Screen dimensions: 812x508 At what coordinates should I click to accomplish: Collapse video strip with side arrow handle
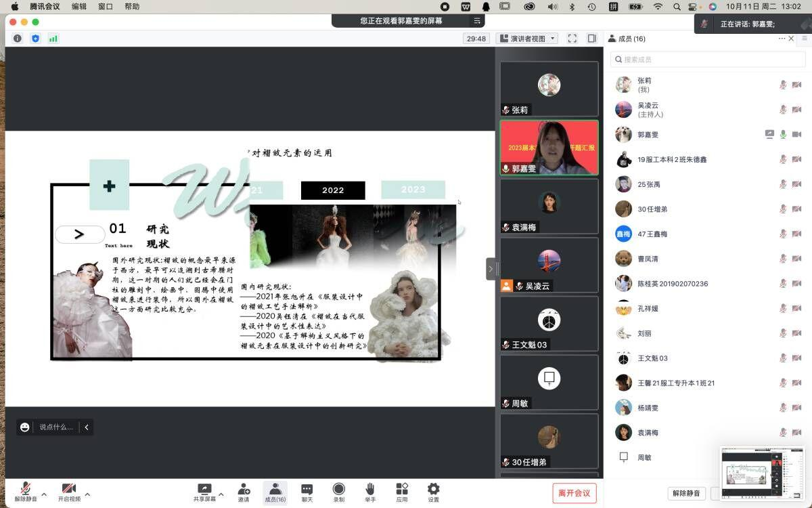[x=491, y=269]
